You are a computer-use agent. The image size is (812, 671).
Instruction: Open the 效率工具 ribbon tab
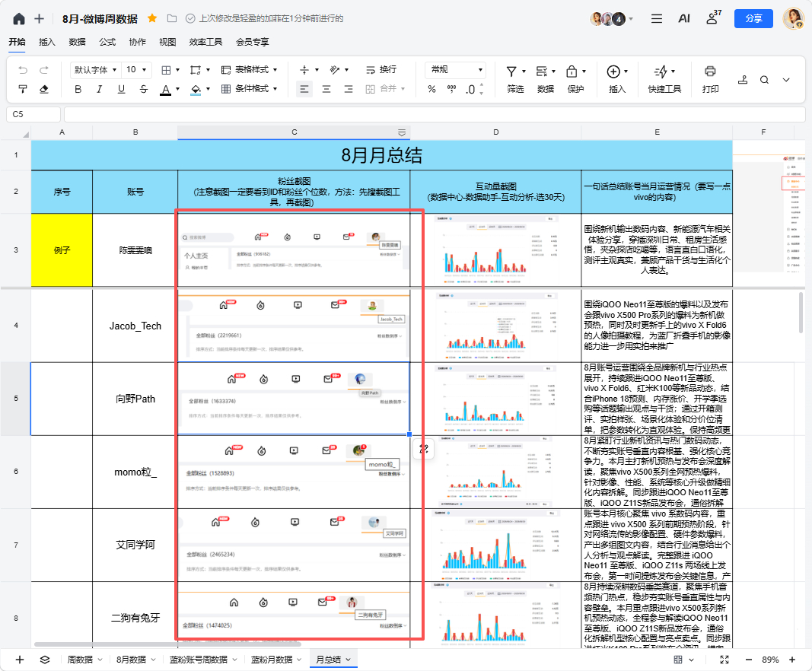205,42
